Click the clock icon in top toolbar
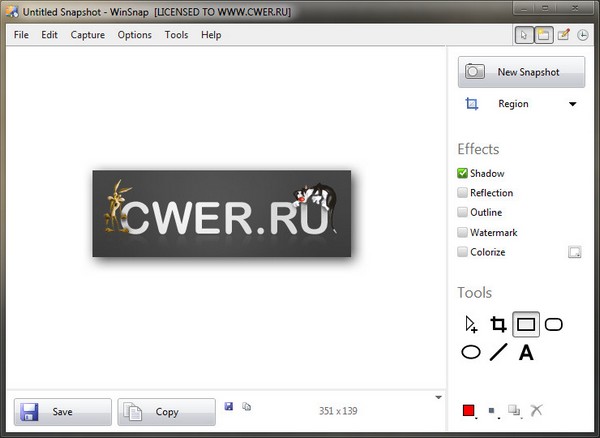The height and width of the screenshot is (438, 600). (582, 35)
